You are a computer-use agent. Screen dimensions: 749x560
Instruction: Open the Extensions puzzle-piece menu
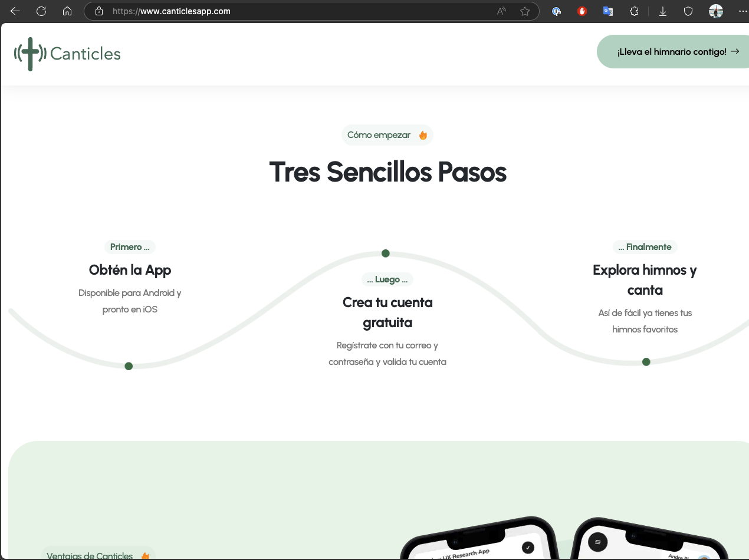click(634, 11)
